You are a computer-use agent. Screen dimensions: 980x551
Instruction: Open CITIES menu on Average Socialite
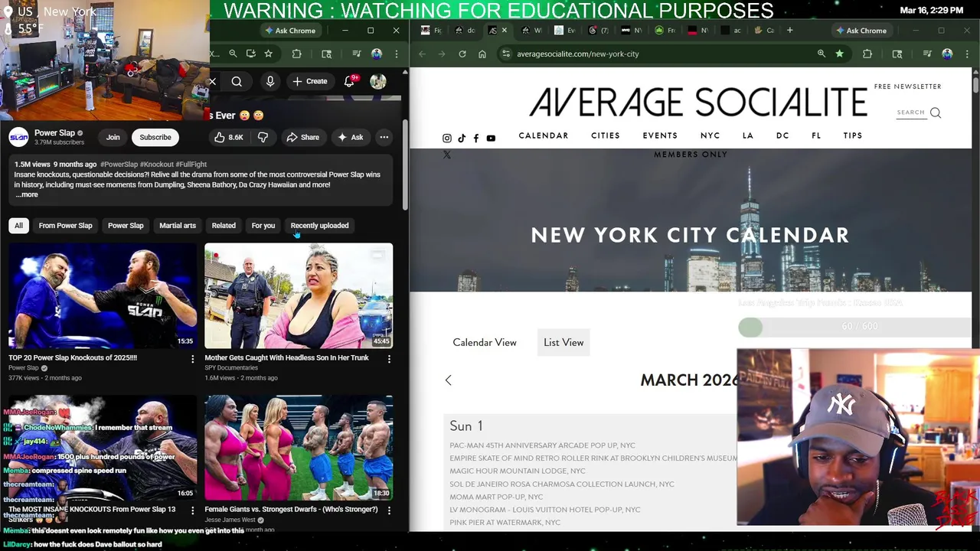pos(606,135)
